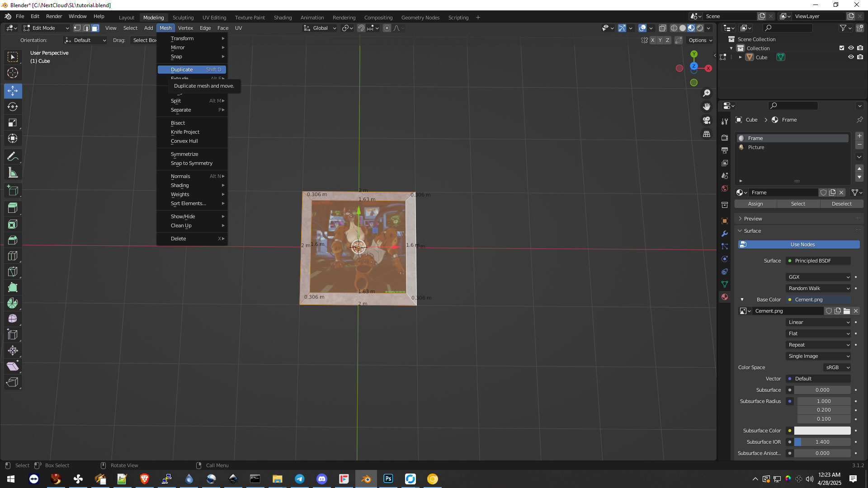Open the viewport Options button
Viewport: 868px width, 488px height.
[x=700, y=40]
